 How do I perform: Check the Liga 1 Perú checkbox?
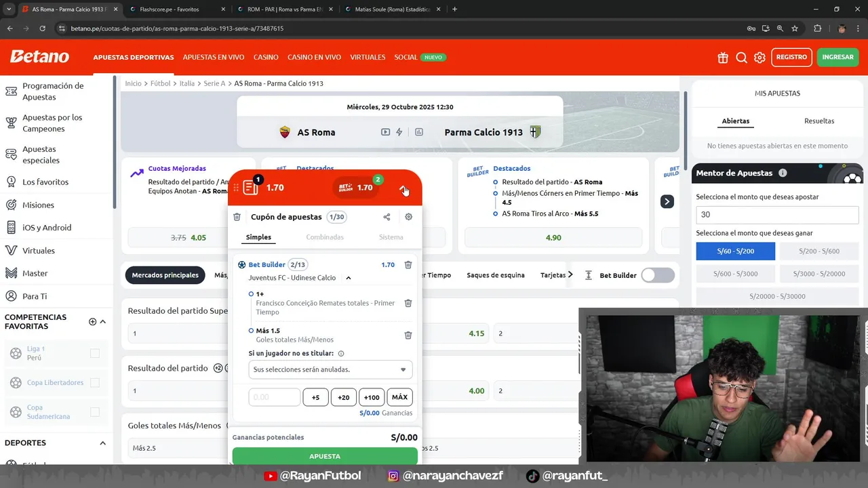point(95,353)
